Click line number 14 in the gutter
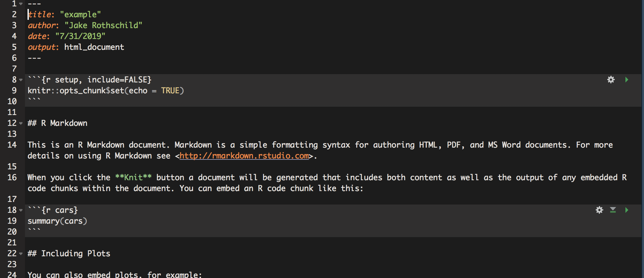Screen dimensions: 644x278 pos(12,145)
